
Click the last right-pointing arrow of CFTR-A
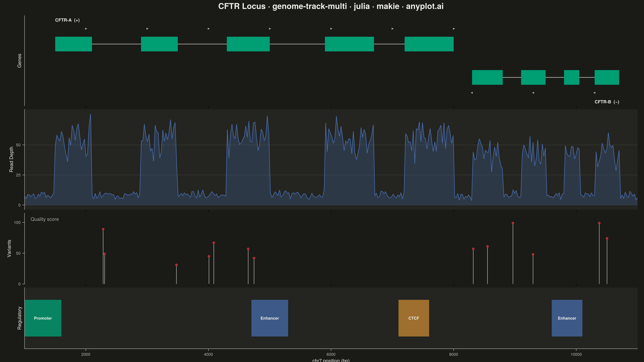(454, 29)
